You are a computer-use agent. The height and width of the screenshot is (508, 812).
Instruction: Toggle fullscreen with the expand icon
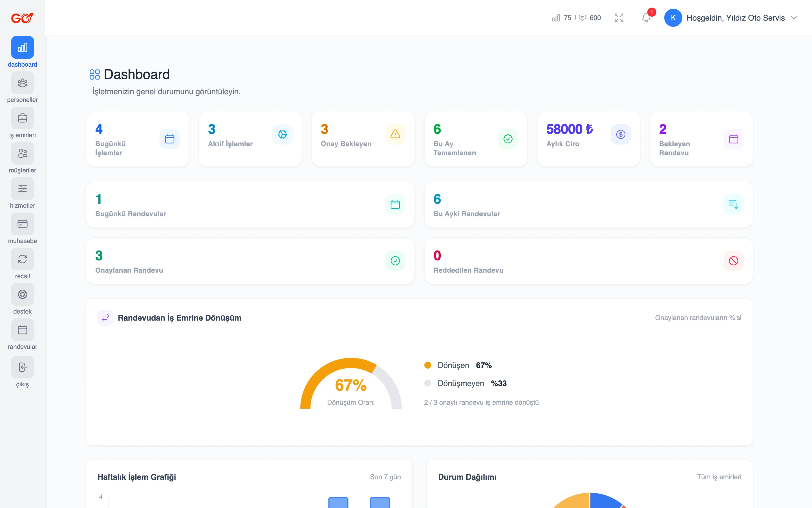click(x=619, y=18)
